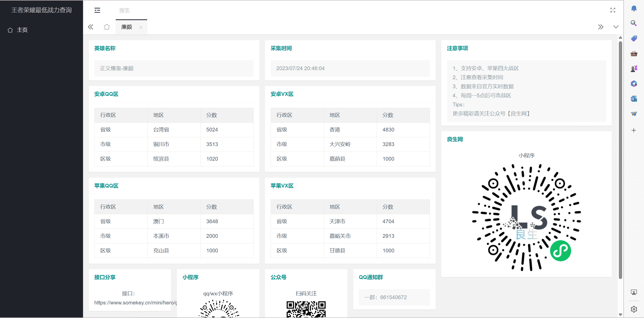Click the plus button to customize the sidebar
644x318 pixels.
click(634, 130)
